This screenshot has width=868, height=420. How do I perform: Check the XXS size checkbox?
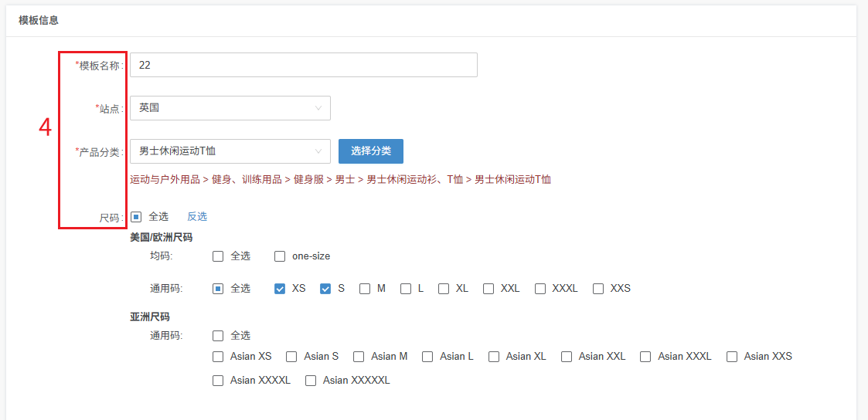598,289
